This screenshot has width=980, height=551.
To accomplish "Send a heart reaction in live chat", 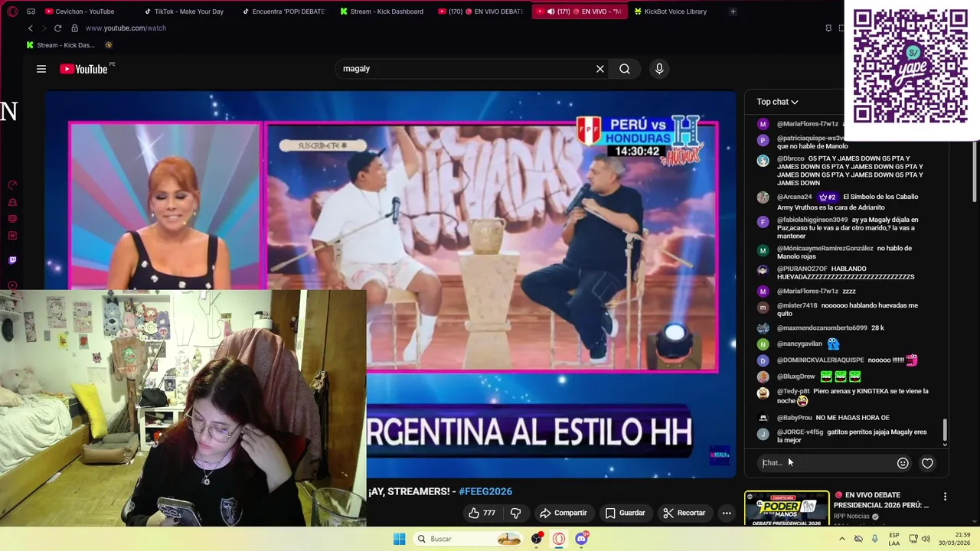I will pos(927,463).
